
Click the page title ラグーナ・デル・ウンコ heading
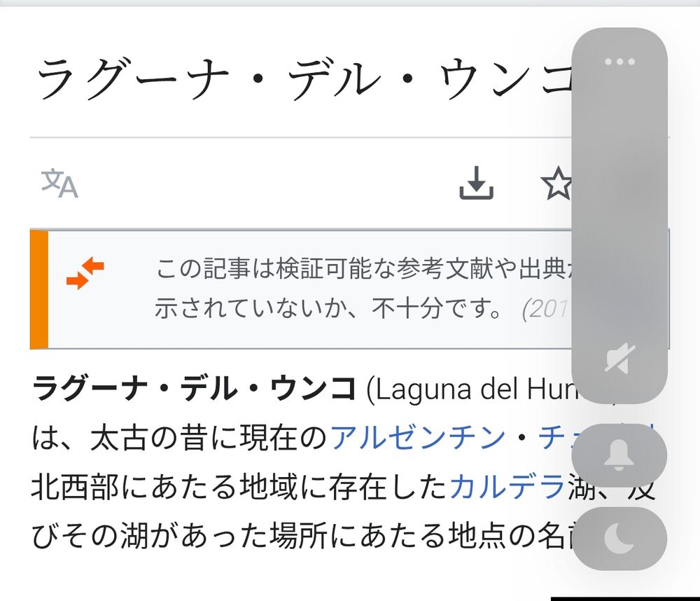tap(304, 79)
